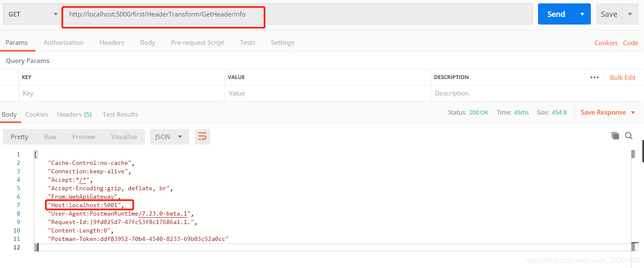Expand the Save button arrow options
This screenshot has width=644, height=268.
tap(630, 14)
